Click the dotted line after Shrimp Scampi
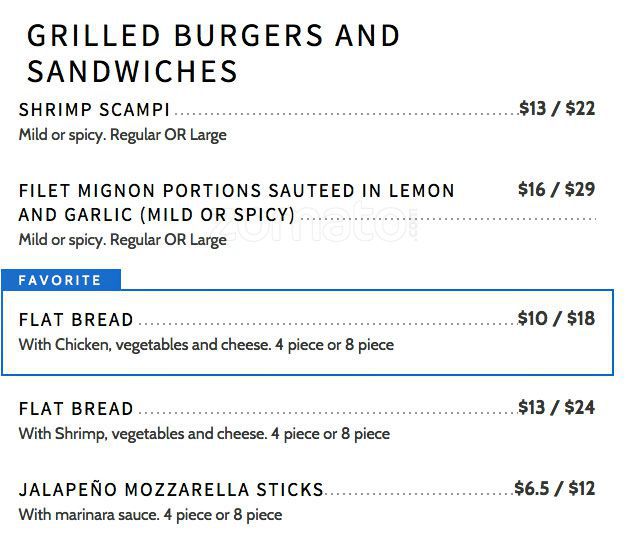627x546 pixels. pos(344,114)
